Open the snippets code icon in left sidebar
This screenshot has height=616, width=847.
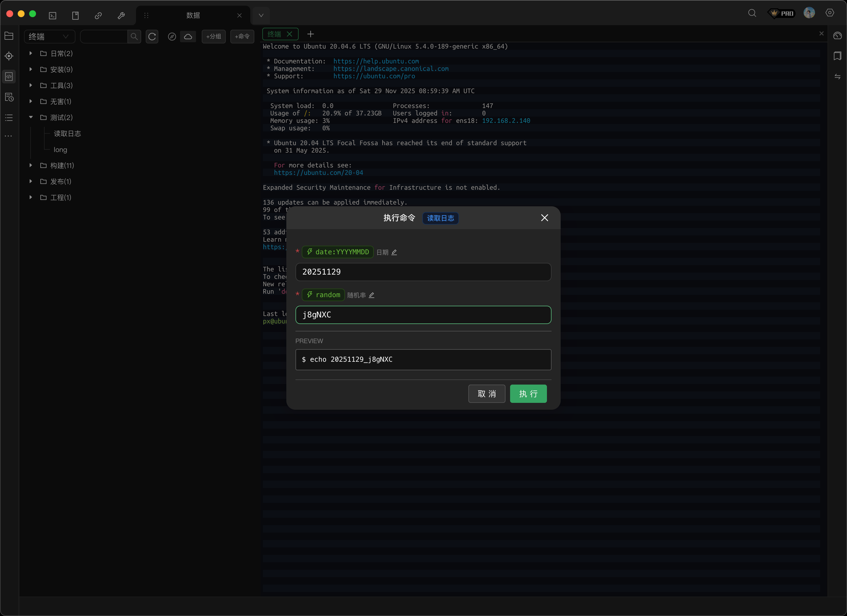[x=9, y=77]
